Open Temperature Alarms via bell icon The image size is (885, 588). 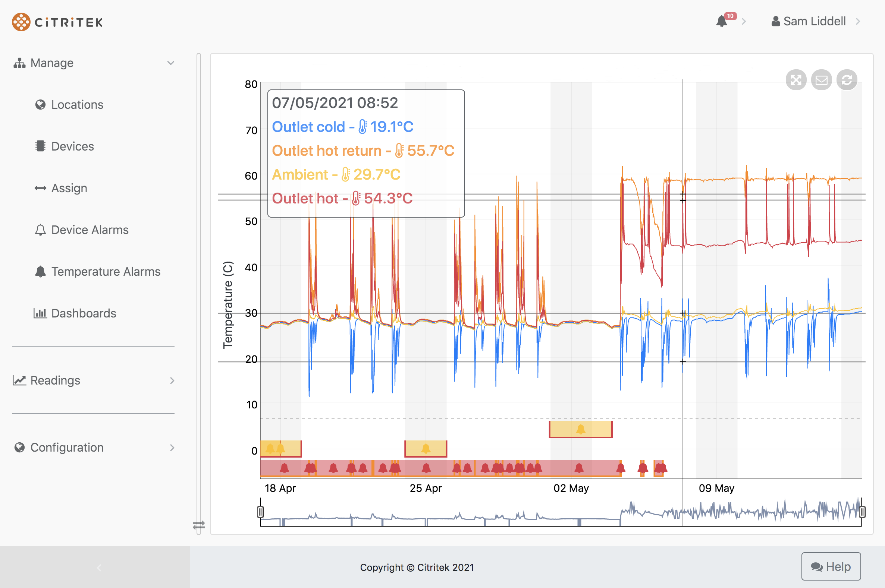(x=41, y=272)
